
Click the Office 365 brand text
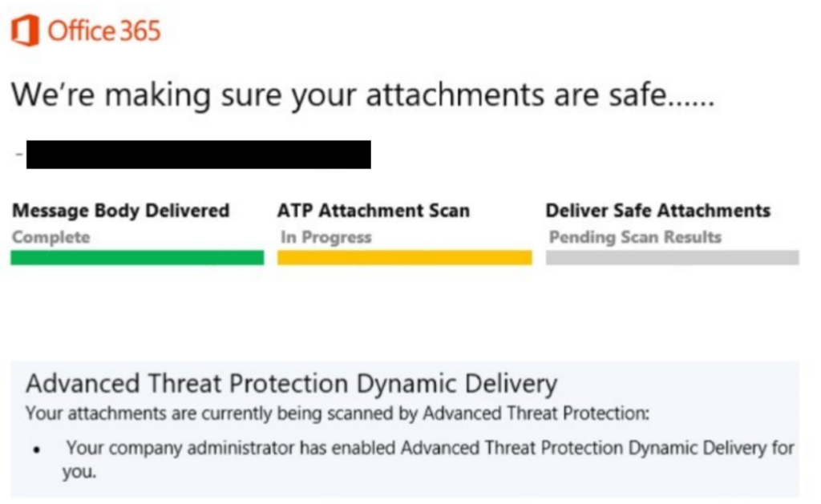point(104,31)
